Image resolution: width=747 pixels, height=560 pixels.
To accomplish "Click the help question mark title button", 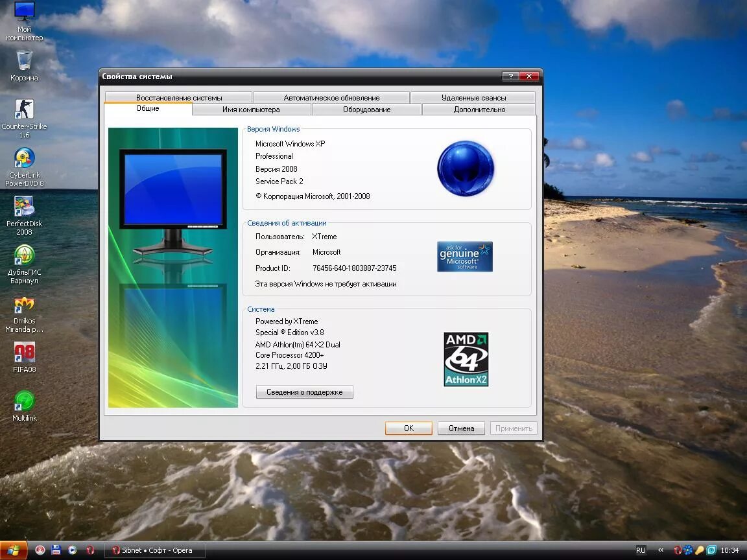I will (x=510, y=76).
